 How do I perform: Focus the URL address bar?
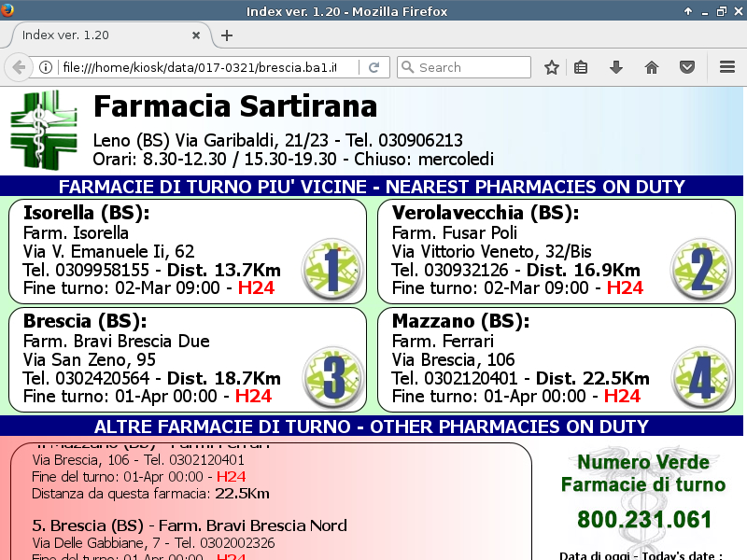pos(205,67)
